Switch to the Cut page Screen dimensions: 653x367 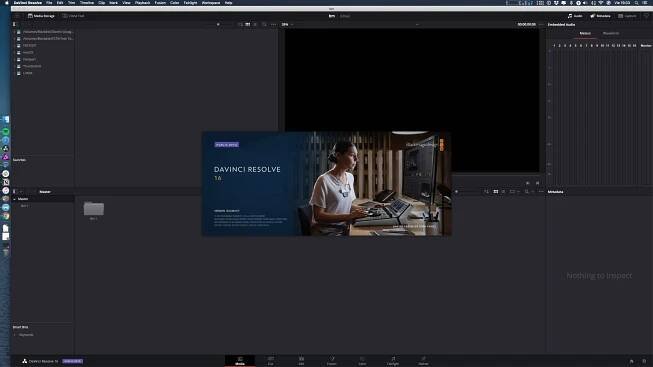pyautogui.click(x=271, y=361)
